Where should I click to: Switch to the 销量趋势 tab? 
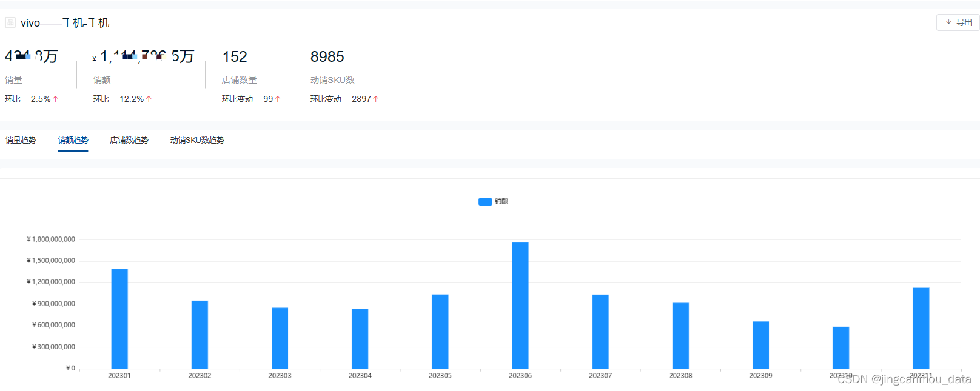(x=21, y=140)
